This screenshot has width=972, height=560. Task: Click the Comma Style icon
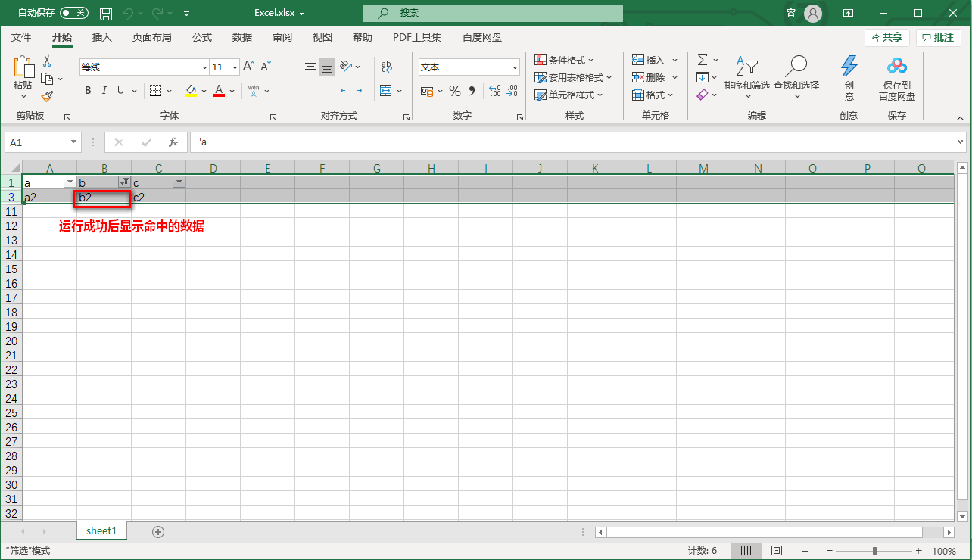point(472,91)
